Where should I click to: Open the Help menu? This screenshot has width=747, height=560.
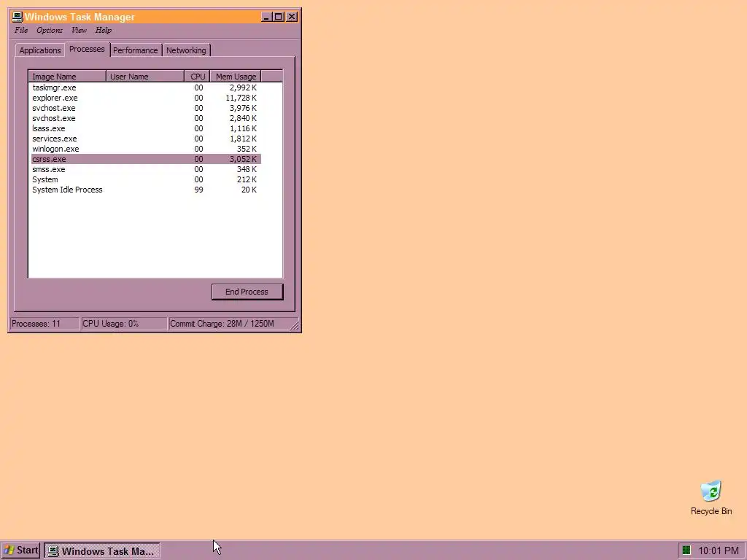[x=104, y=31]
